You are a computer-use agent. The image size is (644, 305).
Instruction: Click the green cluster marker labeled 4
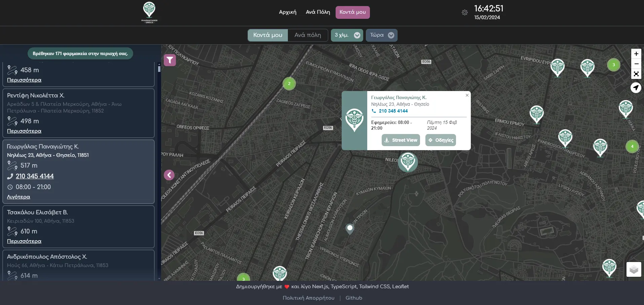[x=632, y=146]
